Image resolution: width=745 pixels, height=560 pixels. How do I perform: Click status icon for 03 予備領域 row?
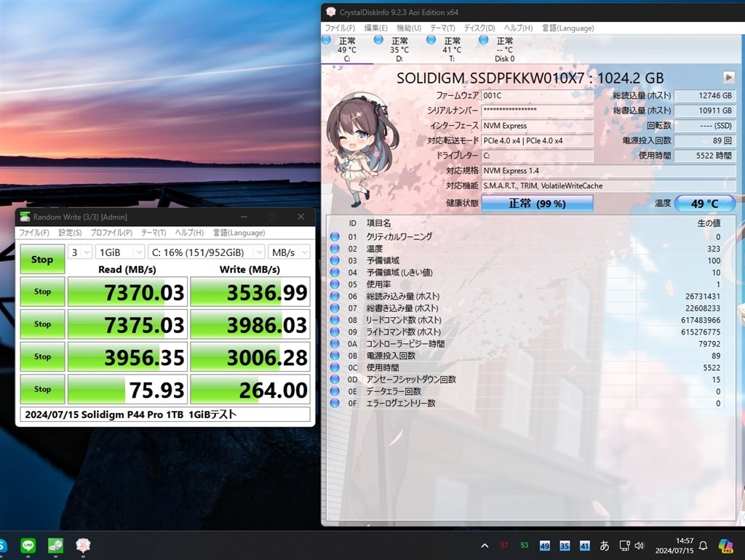tap(335, 260)
